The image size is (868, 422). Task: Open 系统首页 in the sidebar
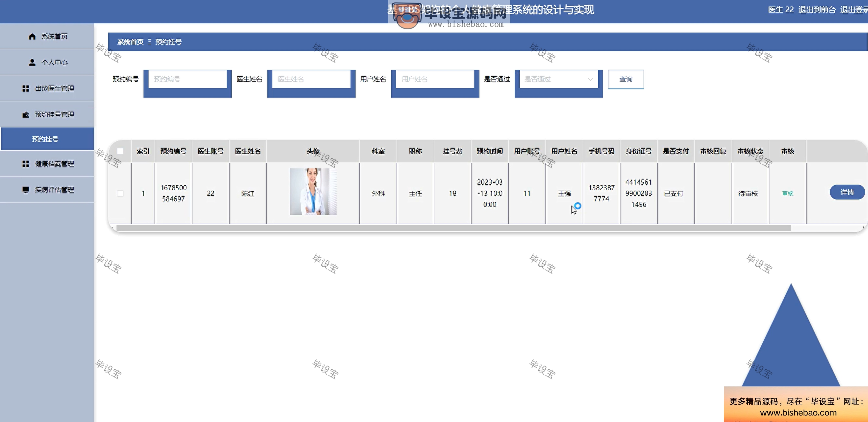point(47,37)
